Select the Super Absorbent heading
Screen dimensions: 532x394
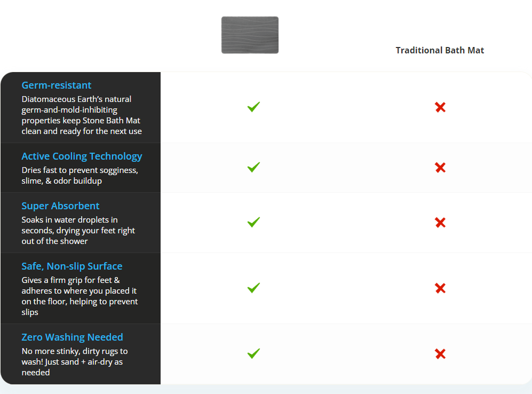coord(60,206)
